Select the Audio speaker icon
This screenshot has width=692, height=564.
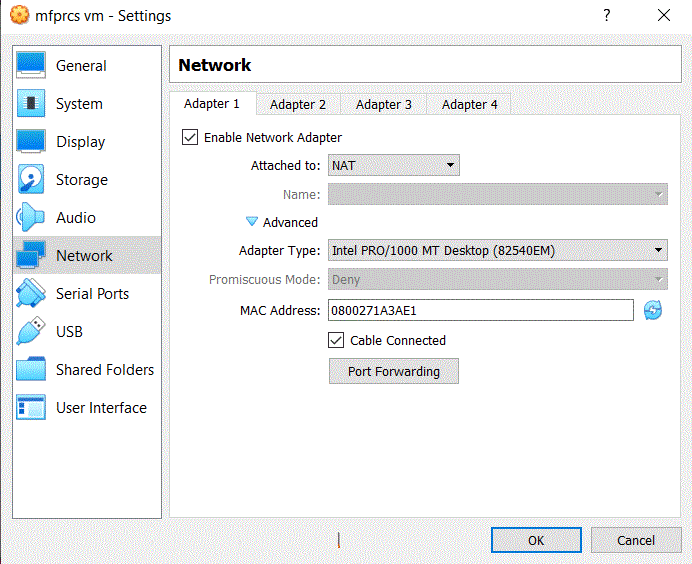[x=30, y=217]
